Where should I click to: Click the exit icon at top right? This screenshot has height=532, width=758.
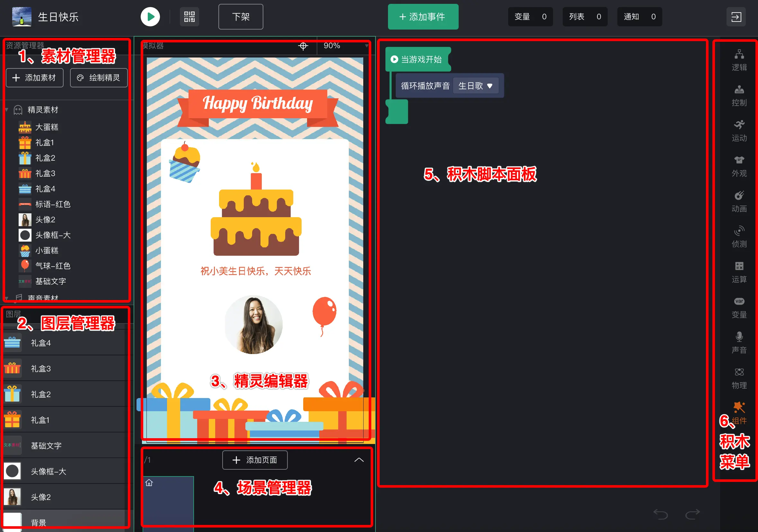(736, 17)
